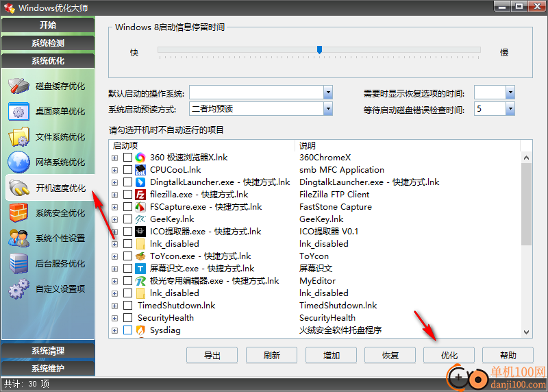Click the Windows优化大师 title bar logo

point(9,8)
